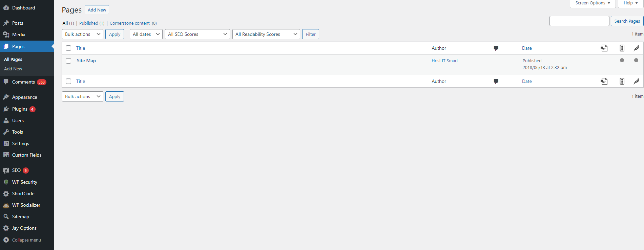Click the Users person icon

coord(6,120)
